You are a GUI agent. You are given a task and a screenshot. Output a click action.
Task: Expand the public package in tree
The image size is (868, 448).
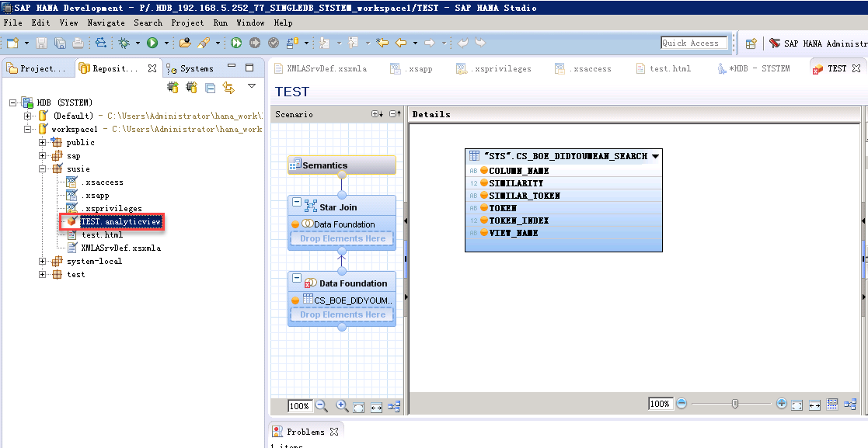[x=44, y=143]
